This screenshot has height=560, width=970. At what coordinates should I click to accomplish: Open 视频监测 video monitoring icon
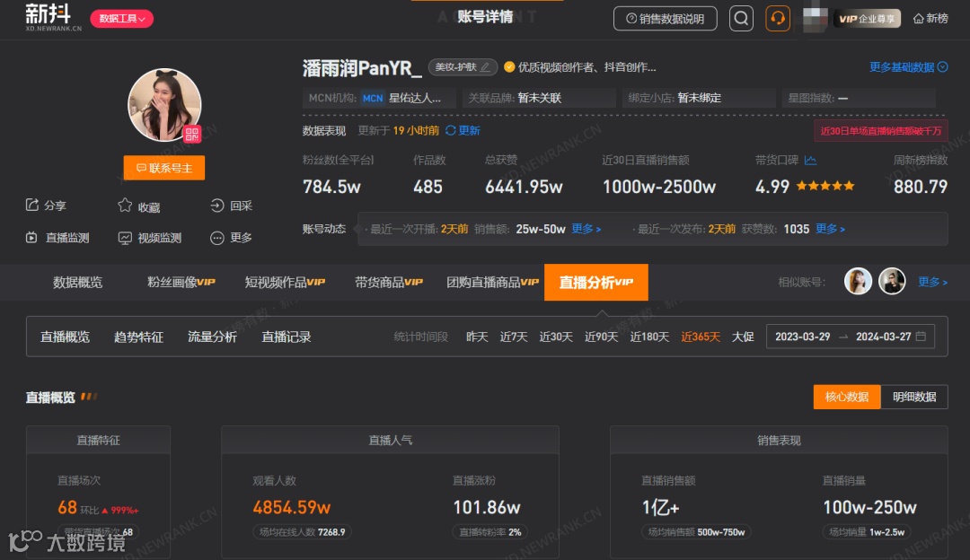pyautogui.click(x=125, y=238)
